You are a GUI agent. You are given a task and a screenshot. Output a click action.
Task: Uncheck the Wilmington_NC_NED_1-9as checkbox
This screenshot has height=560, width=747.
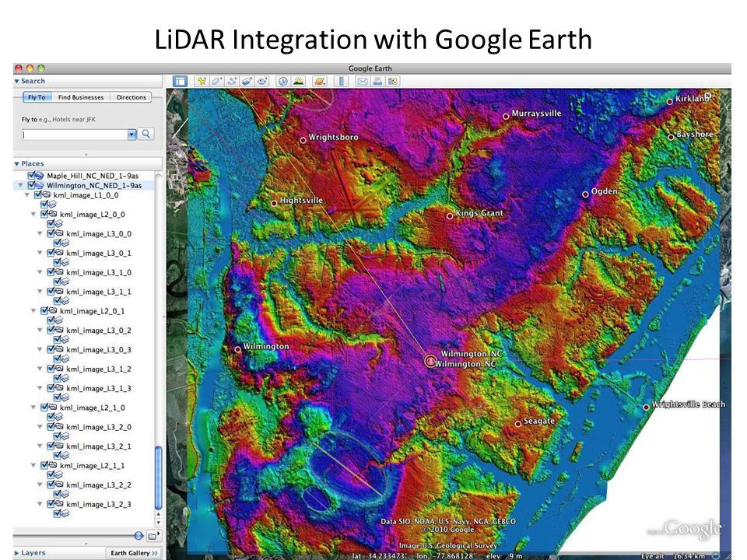click(x=32, y=185)
